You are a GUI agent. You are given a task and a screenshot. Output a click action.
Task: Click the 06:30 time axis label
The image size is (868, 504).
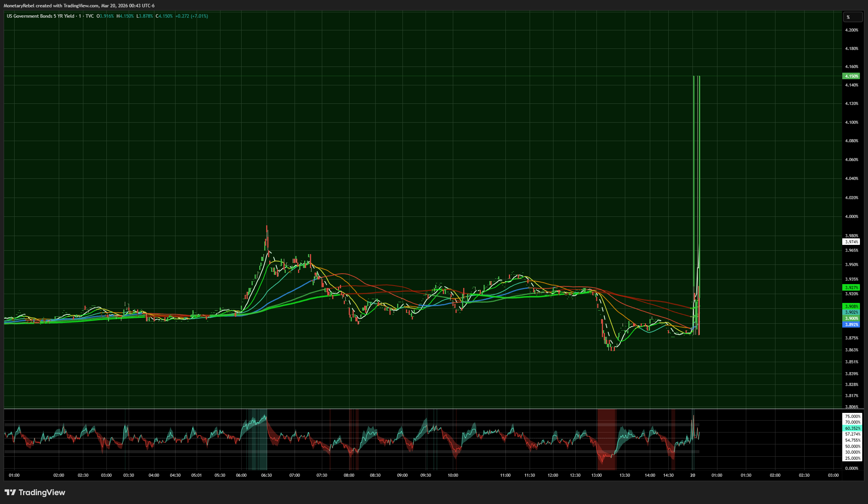coord(267,475)
